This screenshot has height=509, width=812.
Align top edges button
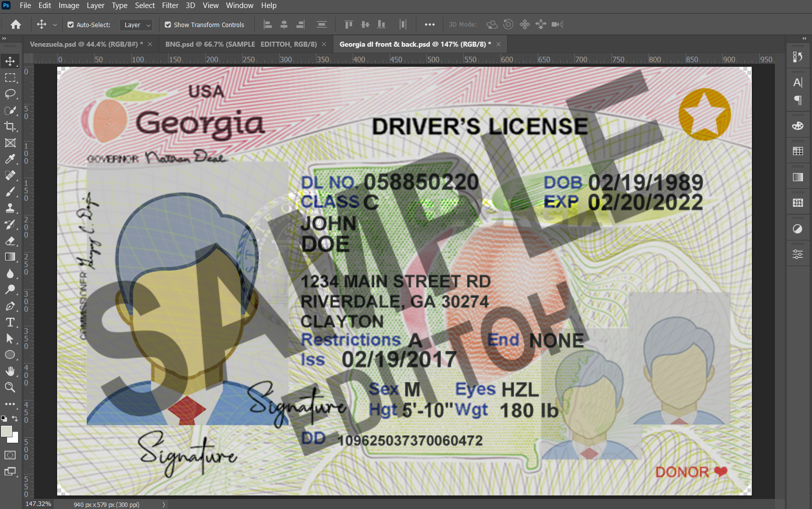click(x=349, y=25)
